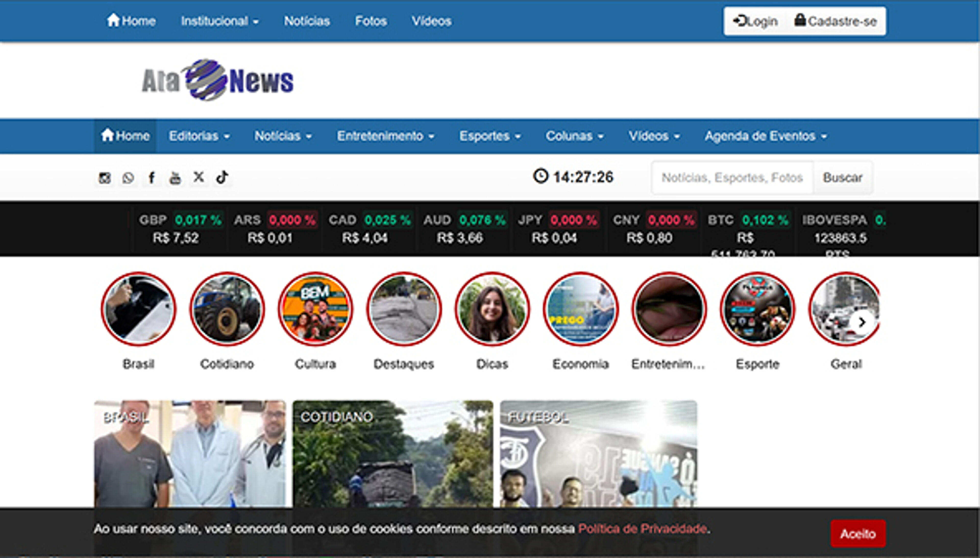Click the Home icon in the navigation bar
Viewport: 980px width, 558px height.
125,136
